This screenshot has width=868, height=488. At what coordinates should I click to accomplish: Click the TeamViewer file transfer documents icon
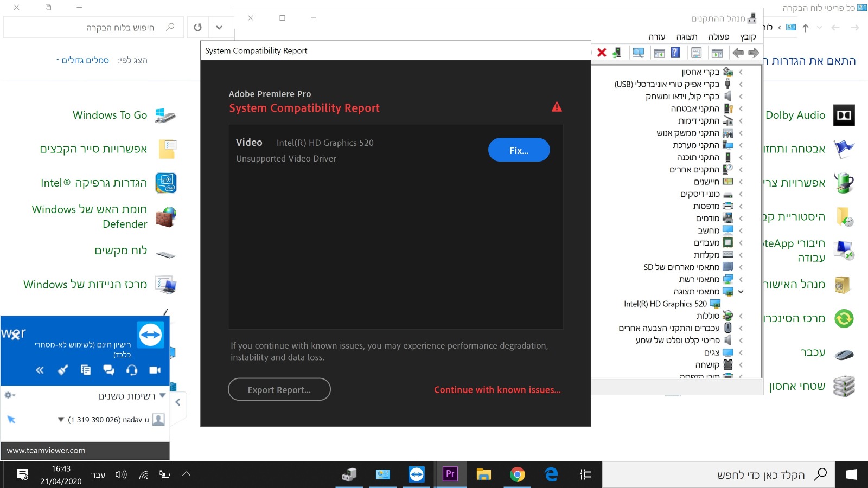tap(86, 370)
